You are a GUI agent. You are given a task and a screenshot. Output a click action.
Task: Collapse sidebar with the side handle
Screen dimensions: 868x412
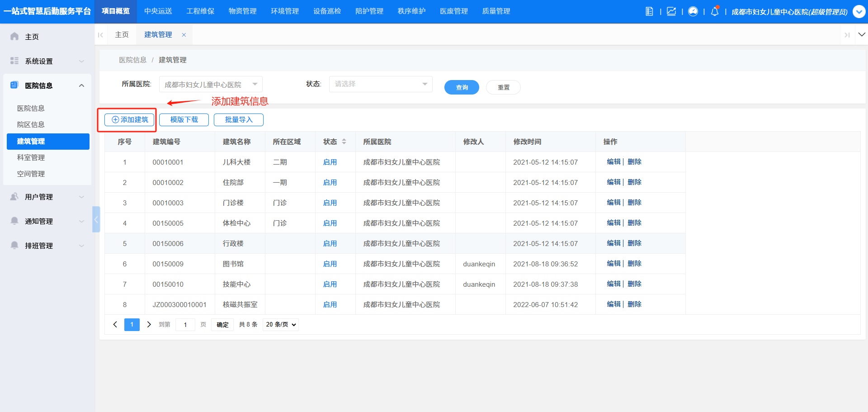[x=96, y=219]
